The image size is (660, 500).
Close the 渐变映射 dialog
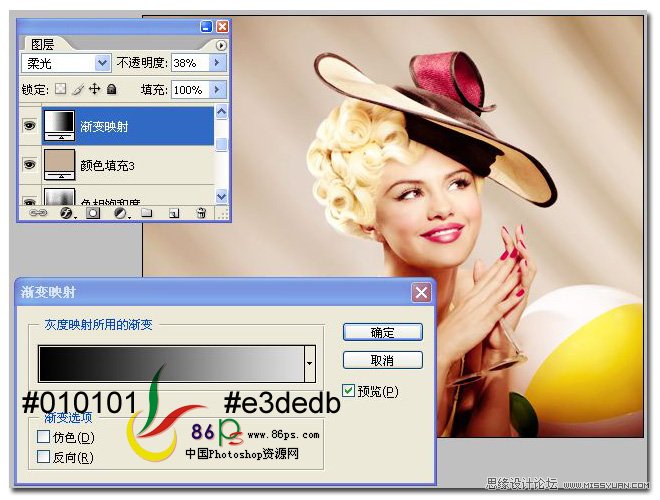421,293
